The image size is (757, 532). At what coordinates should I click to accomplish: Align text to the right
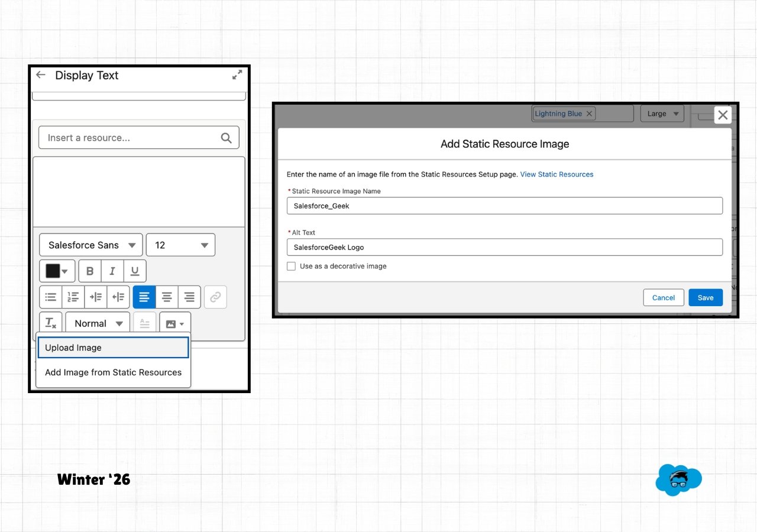pyautogui.click(x=190, y=297)
